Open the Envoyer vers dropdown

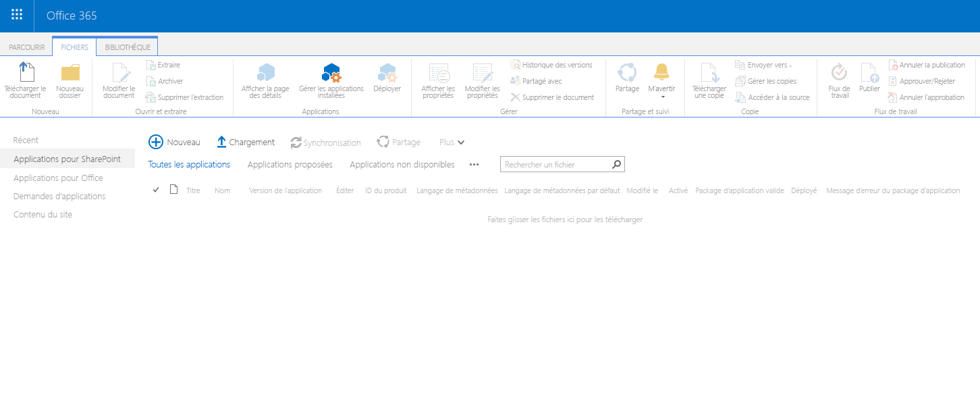763,65
